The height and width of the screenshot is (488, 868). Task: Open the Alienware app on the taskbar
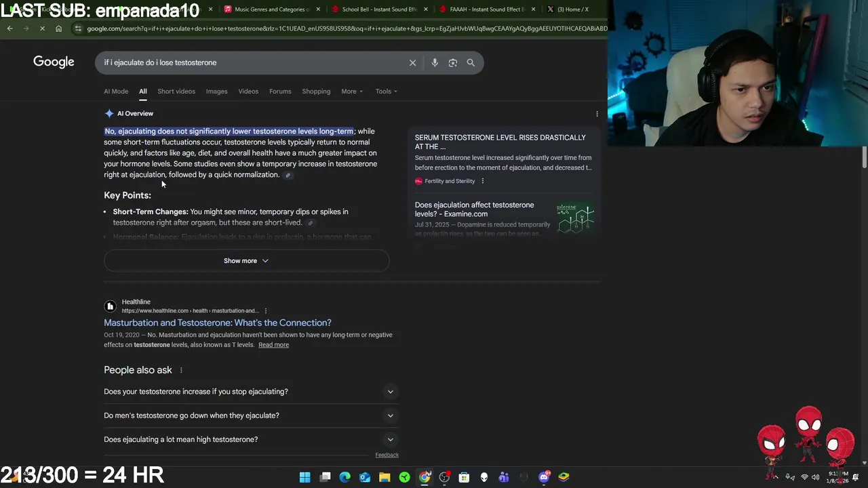484,477
